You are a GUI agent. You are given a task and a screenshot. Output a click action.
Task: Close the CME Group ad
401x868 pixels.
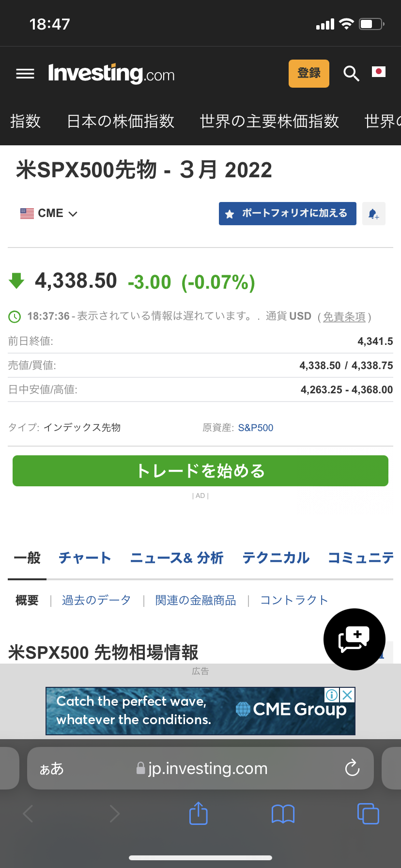click(x=347, y=695)
